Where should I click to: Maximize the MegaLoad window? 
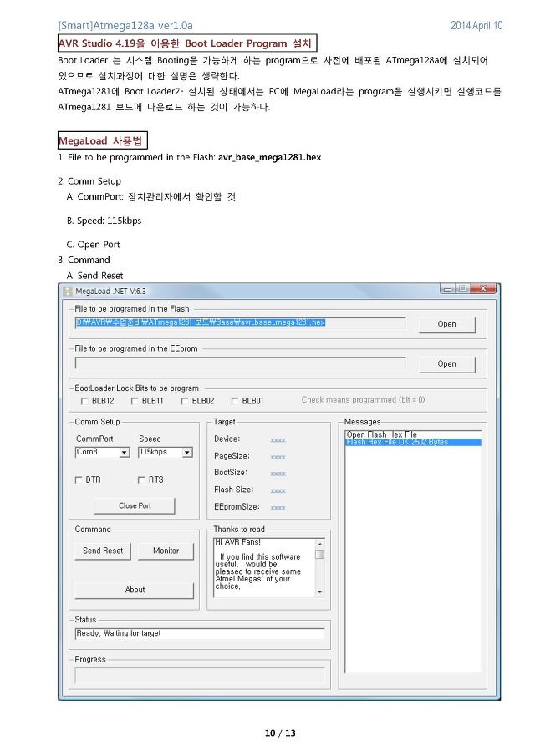click(x=462, y=289)
